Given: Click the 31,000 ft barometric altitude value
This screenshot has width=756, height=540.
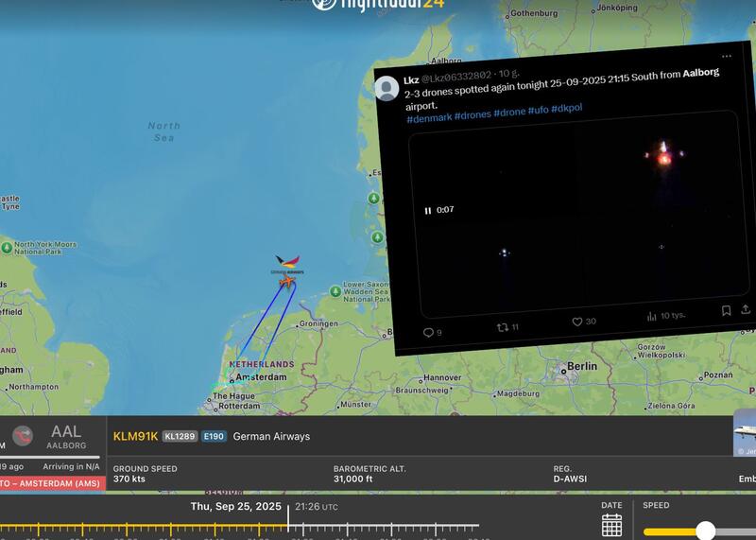Looking at the screenshot, I should click(352, 479).
